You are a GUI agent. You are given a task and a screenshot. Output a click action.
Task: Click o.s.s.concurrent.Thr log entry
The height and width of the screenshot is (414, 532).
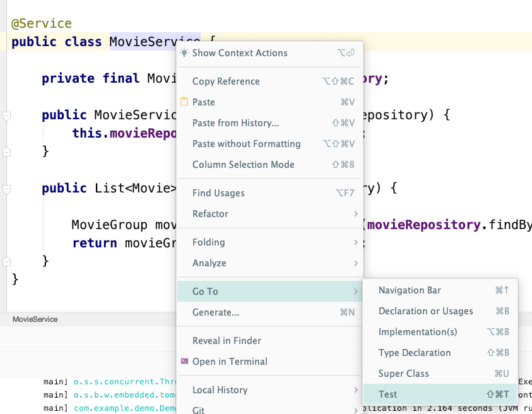(124, 382)
